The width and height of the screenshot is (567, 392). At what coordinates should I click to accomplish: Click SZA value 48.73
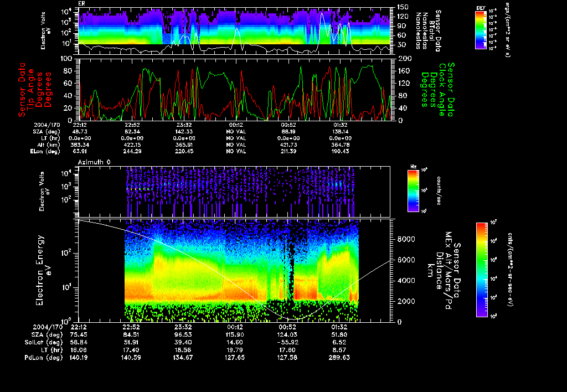click(x=80, y=132)
